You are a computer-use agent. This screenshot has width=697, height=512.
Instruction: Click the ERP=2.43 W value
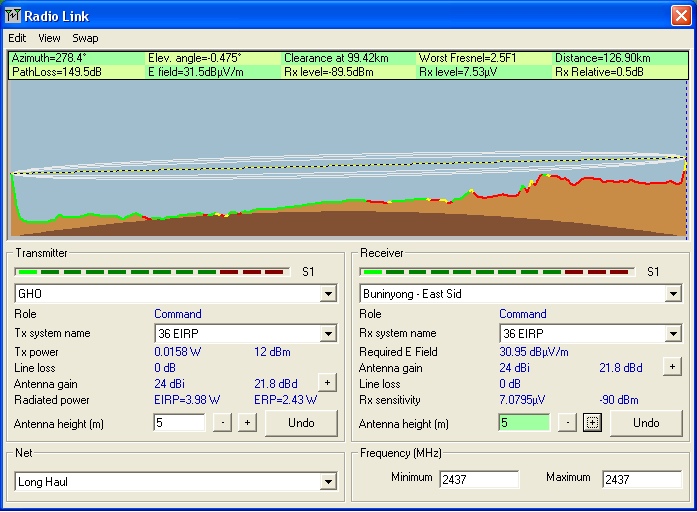tap(285, 400)
